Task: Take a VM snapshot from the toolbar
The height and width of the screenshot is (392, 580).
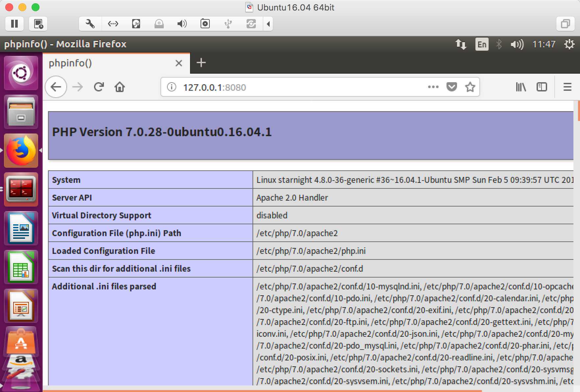Action: (x=38, y=24)
